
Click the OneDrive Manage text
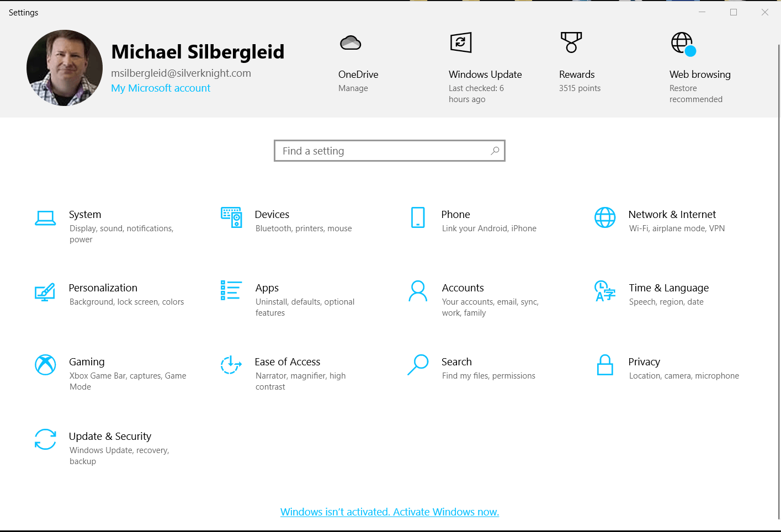(x=353, y=88)
